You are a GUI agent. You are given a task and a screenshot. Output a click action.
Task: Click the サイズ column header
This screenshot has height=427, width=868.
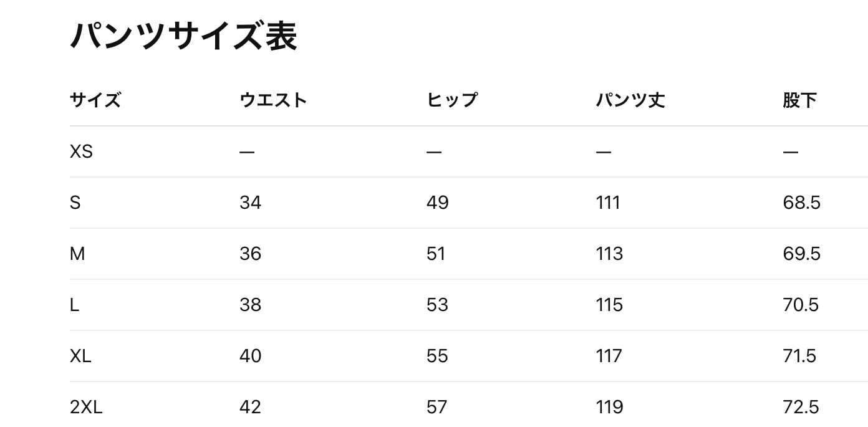click(x=95, y=100)
